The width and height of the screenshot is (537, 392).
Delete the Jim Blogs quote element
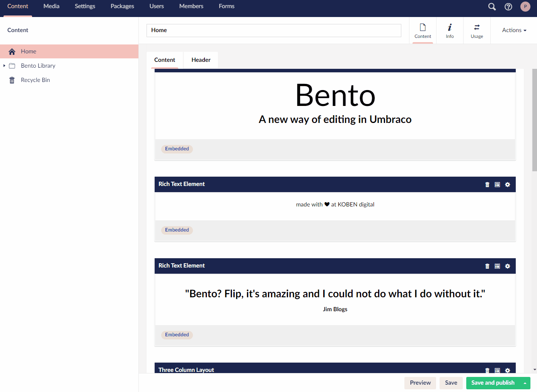pyautogui.click(x=487, y=266)
